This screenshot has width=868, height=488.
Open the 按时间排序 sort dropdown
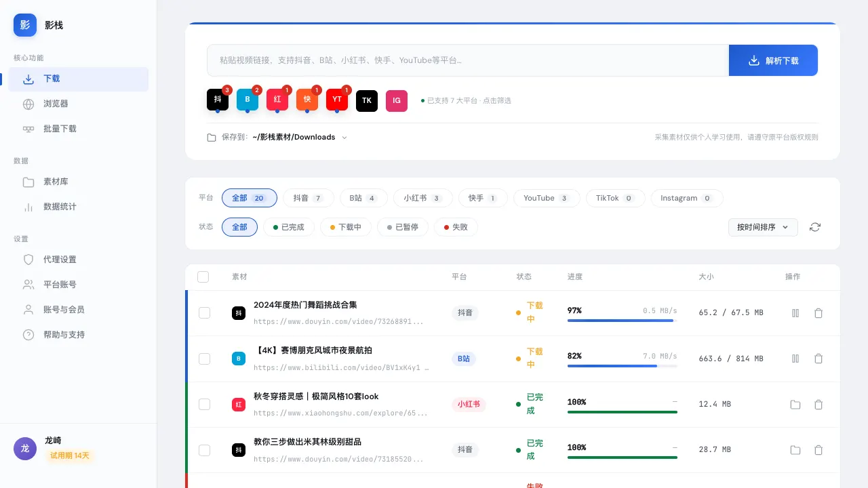pyautogui.click(x=763, y=227)
